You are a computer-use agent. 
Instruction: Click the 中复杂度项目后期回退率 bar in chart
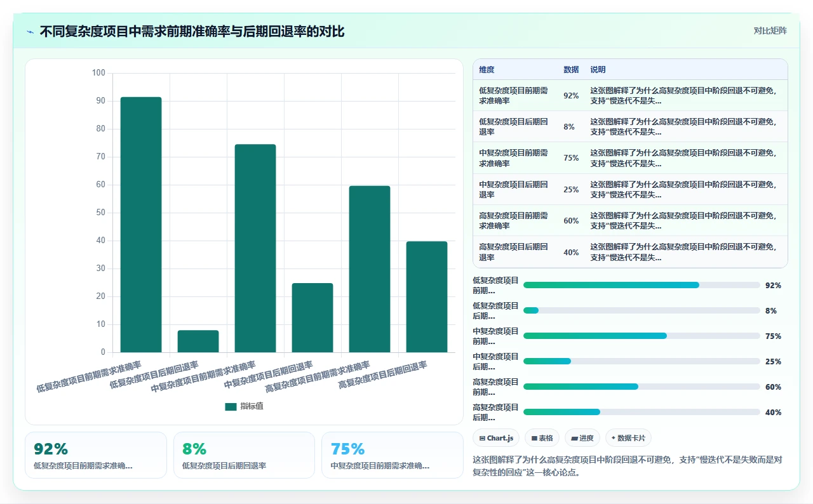click(x=312, y=317)
